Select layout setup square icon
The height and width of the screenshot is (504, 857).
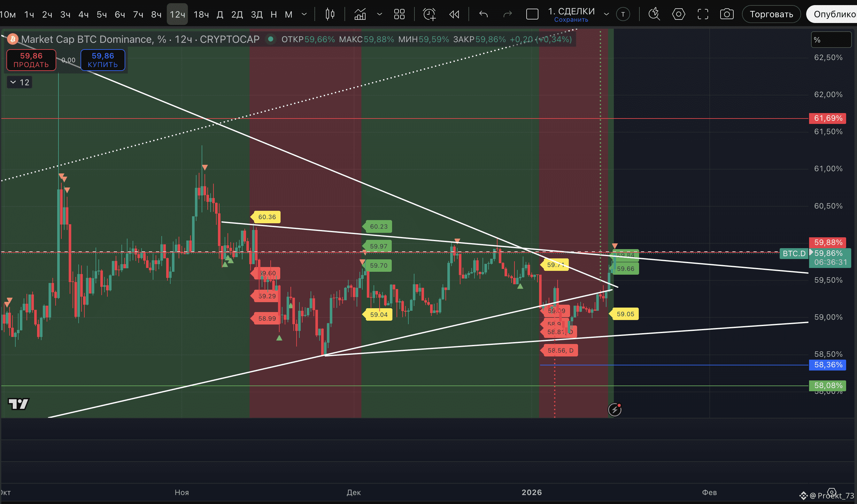coord(532,14)
